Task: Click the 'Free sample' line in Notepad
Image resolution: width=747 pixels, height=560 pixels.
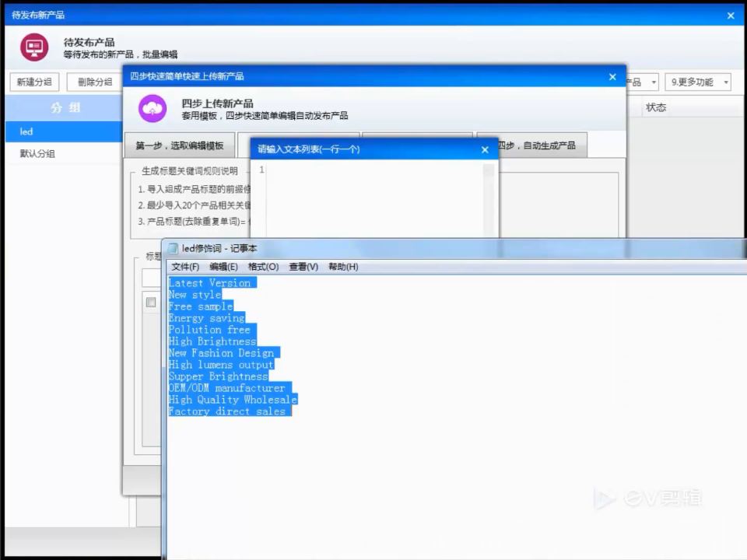Action: [201, 306]
